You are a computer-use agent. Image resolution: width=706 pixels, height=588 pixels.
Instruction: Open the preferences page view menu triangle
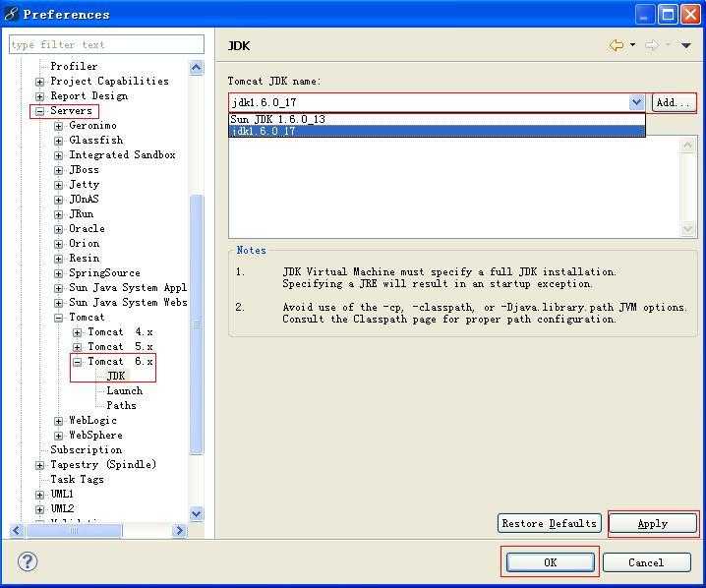[685, 45]
